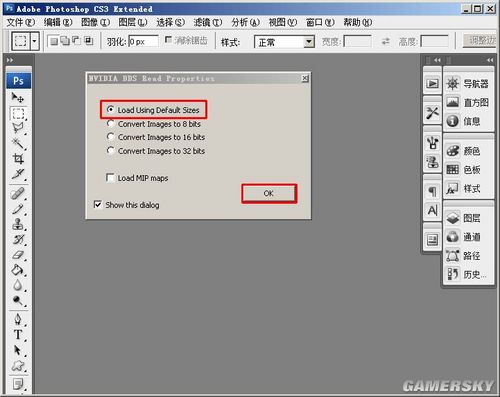500x397 pixels.
Task: Select the History Brush tool
Action: point(18,239)
